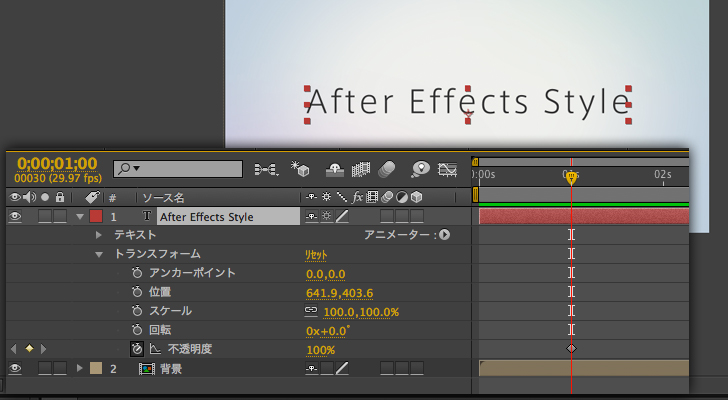Toggle stopwatch for 回転 property
This screenshot has height=400, width=728.
(x=136, y=330)
